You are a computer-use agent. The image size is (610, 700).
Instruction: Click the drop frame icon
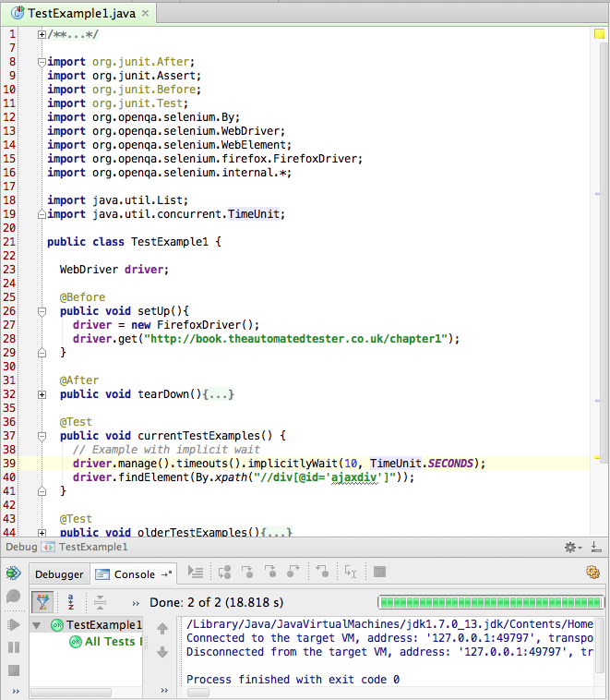322,572
